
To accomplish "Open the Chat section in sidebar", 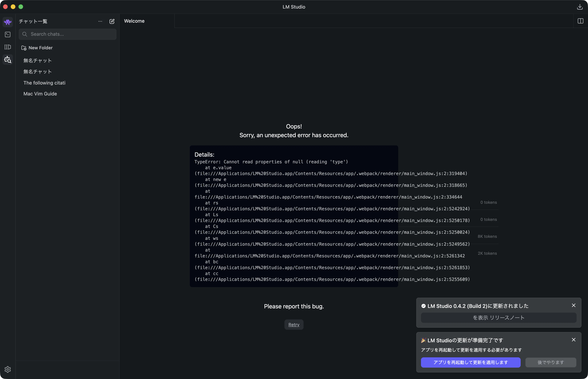I will coord(8,22).
